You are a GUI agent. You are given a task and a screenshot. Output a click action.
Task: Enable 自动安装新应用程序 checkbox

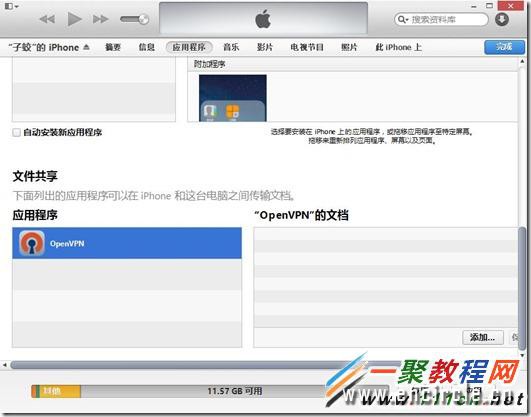(16, 132)
